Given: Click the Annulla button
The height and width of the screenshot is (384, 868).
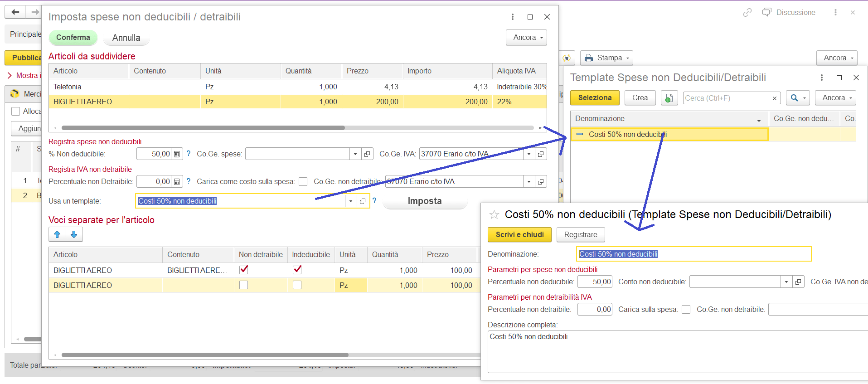Looking at the screenshot, I should click(x=126, y=38).
